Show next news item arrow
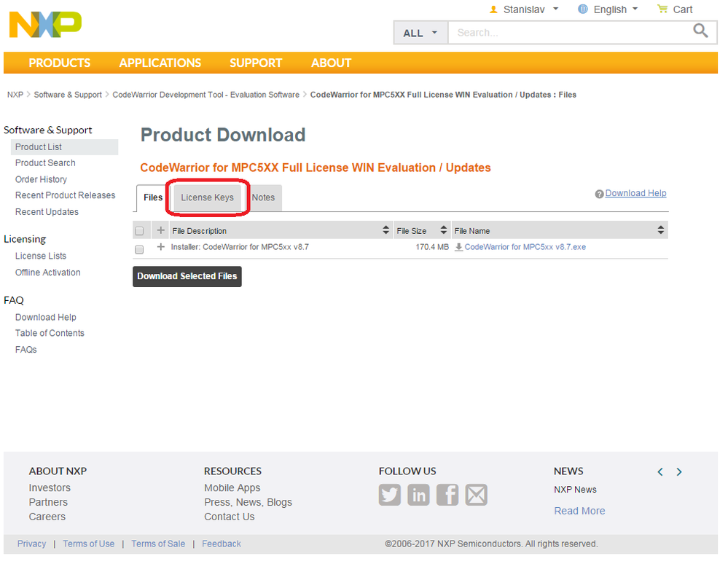 tap(679, 472)
